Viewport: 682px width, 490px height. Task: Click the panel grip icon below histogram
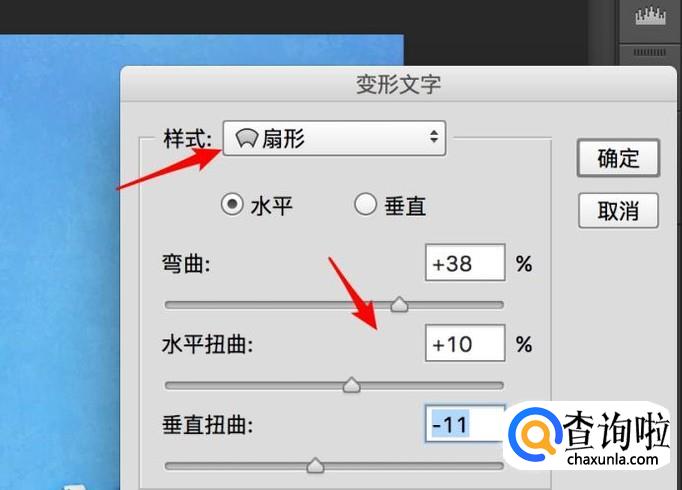click(650, 52)
